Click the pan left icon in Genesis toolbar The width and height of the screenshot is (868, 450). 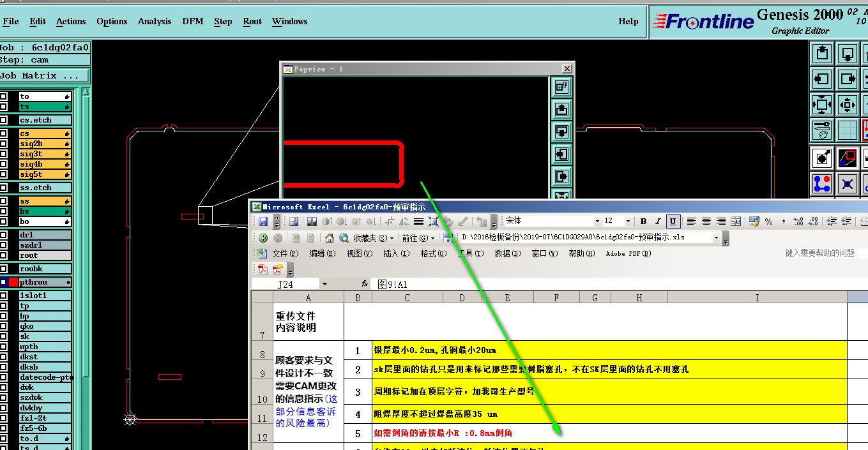point(823,79)
